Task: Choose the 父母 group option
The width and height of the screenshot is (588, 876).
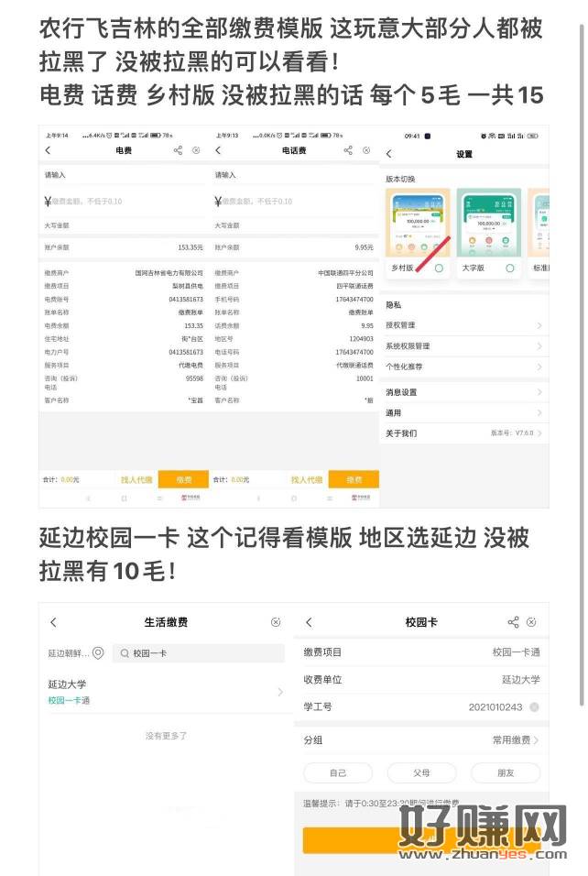Action: coord(421,772)
